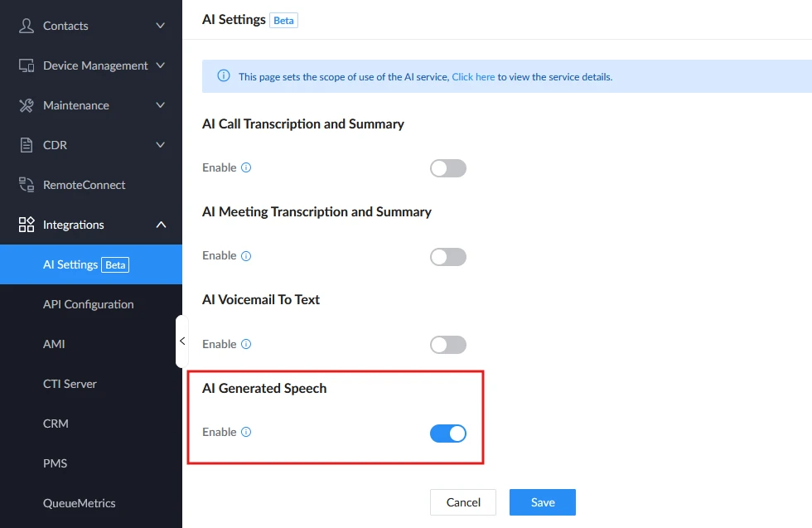812x528 pixels.
Task: Follow the Click here service details link
Action: pos(473,77)
